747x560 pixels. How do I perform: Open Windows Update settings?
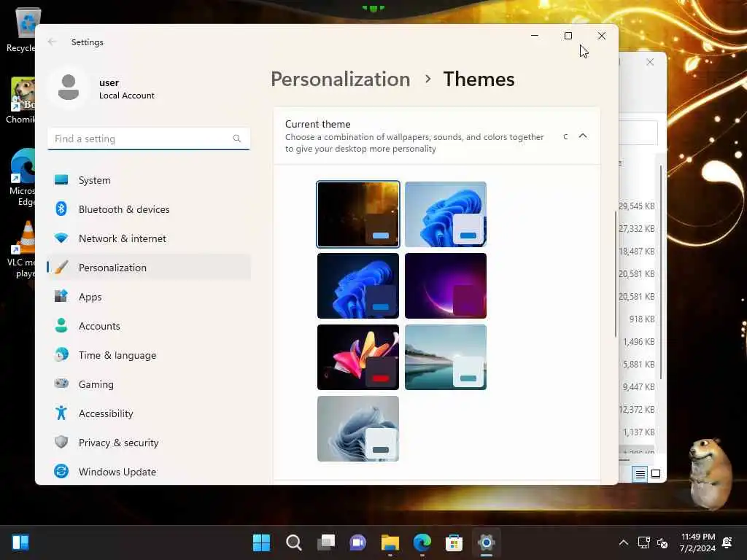pos(149,472)
